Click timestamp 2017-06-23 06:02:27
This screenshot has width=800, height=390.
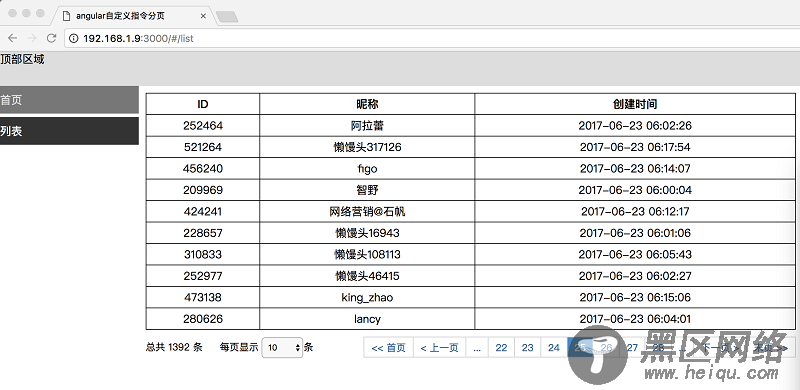tap(635, 276)
